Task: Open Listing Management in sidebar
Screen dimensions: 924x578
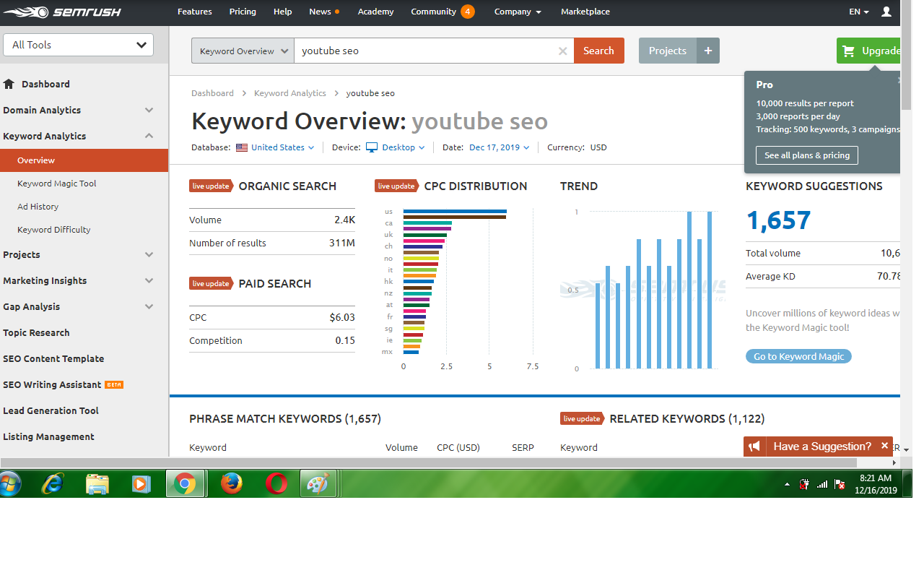Action: (48, 436)
